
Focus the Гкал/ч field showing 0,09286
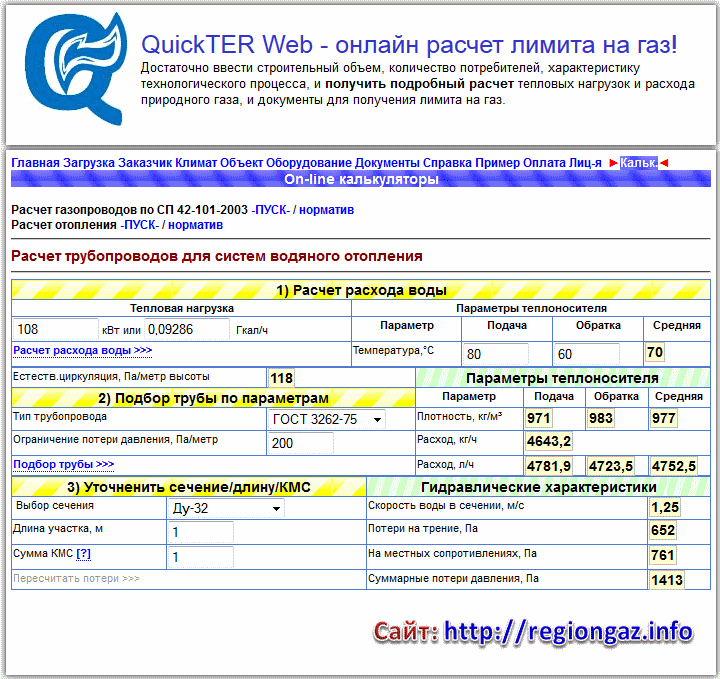[x=188, y=329]
